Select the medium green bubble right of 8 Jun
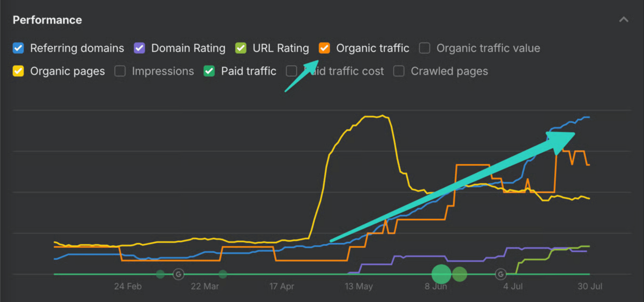This screenshot has height=302, width=644. (460, 274)
